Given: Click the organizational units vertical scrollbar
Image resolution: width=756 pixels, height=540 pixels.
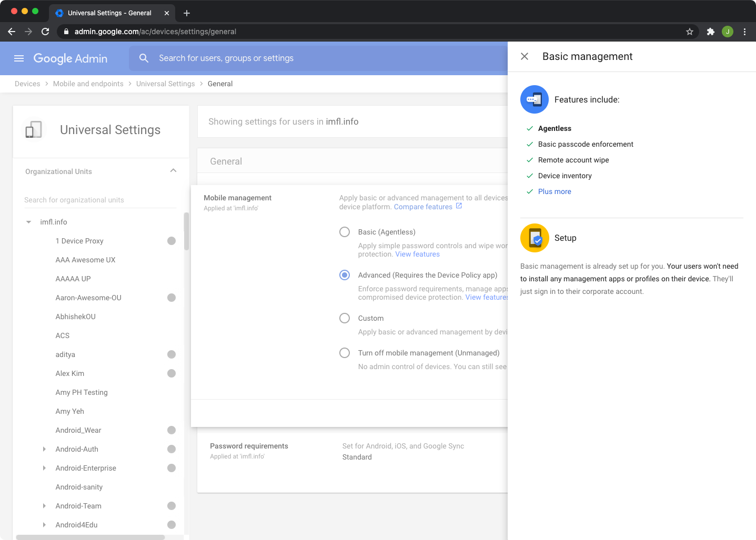Looking at the screenshot, I should 186,231.
